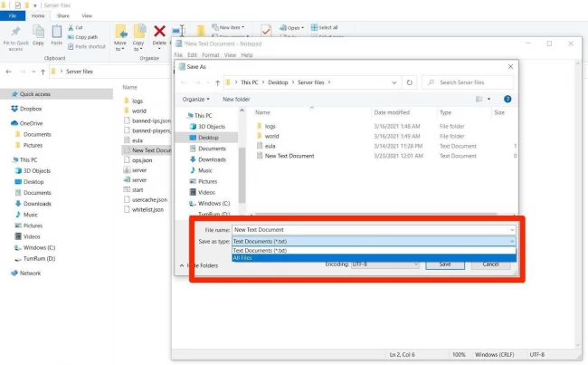Screen dimensions: 588x365
Task: Open New item dropdown in Explorer ribbon
Action: [228, 27]
